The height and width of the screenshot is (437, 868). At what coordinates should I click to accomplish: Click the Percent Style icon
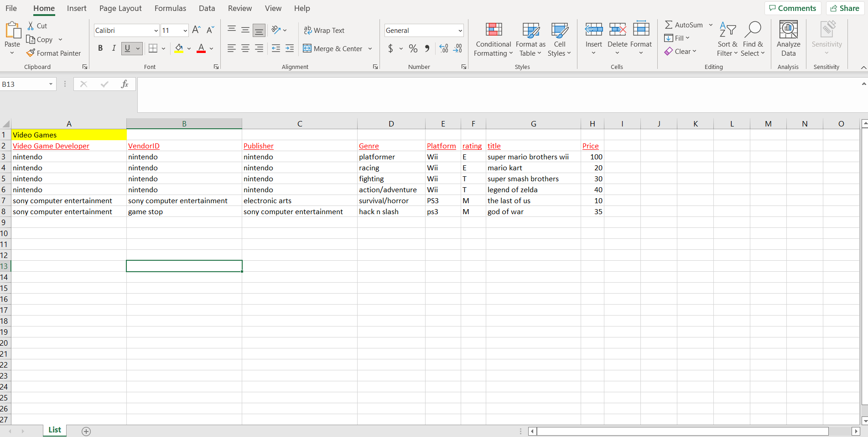point(413,48)
